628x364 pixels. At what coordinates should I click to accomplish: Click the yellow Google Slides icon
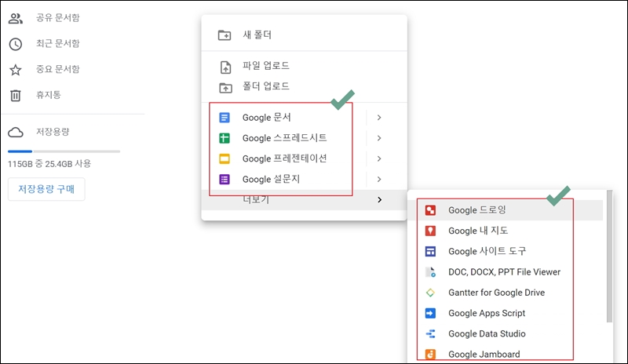[225, 158]
